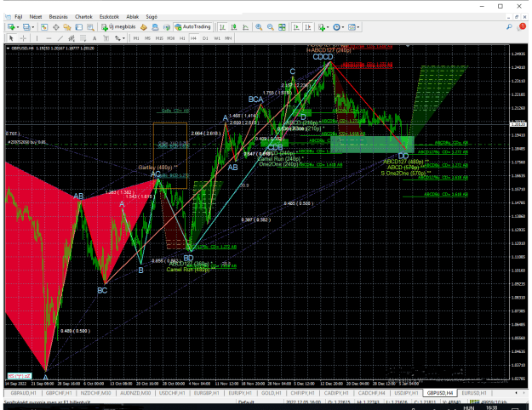Image resolution: width=532 pixels, height=410 pixels.
Task: Open the periodicity clock icon
Action: coord(336,27)
